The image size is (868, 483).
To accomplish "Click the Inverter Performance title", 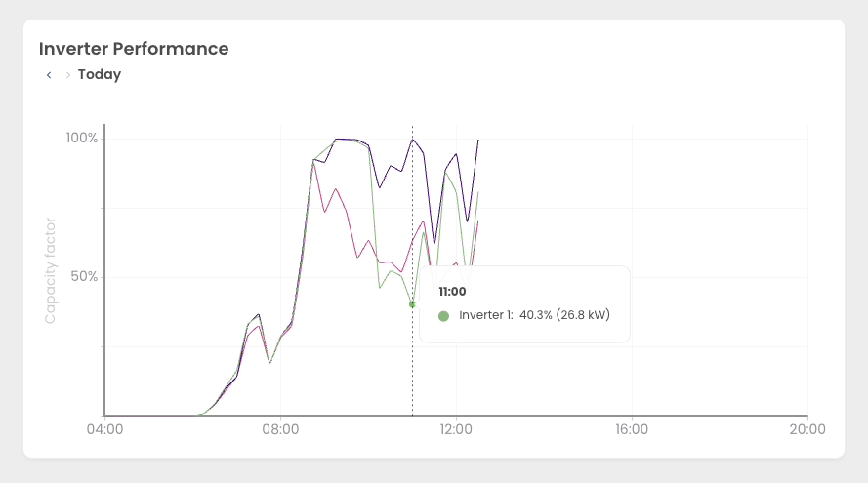I will (x=134, y=49).
